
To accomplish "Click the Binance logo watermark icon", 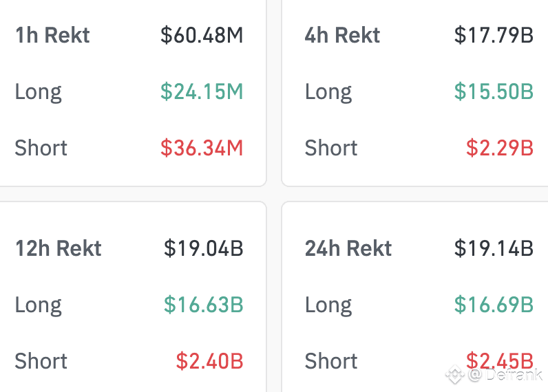I will point(454,375).
